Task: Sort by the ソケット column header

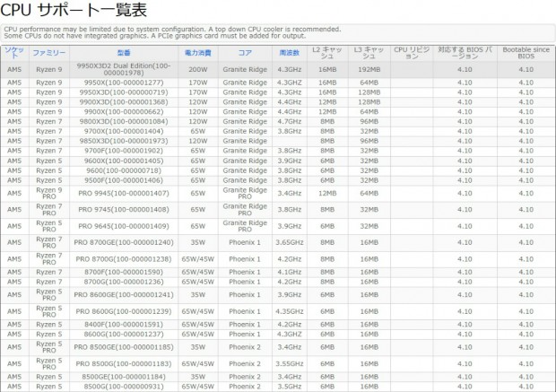Action: (14, 53)
